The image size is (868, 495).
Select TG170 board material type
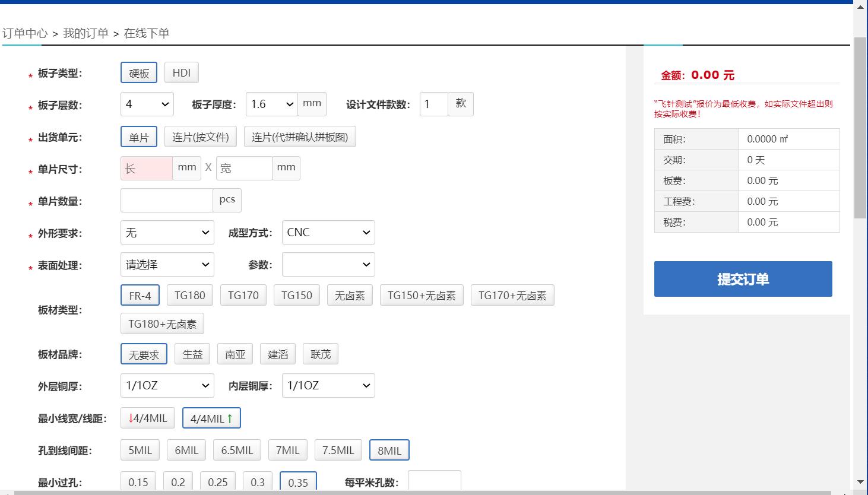243,296
